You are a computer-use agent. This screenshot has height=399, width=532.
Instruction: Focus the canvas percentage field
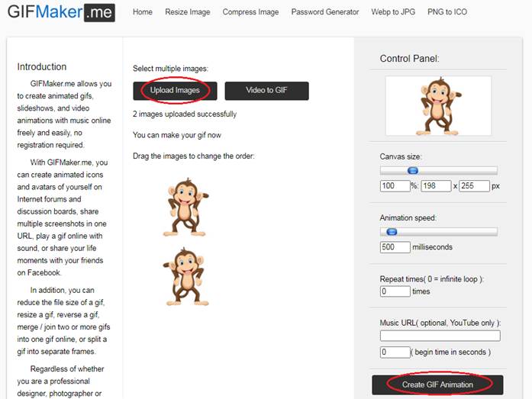point(395,186)
